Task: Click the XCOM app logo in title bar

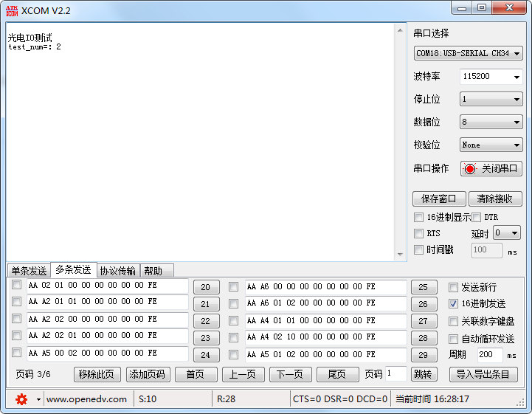Action: (x=12, y=11)
